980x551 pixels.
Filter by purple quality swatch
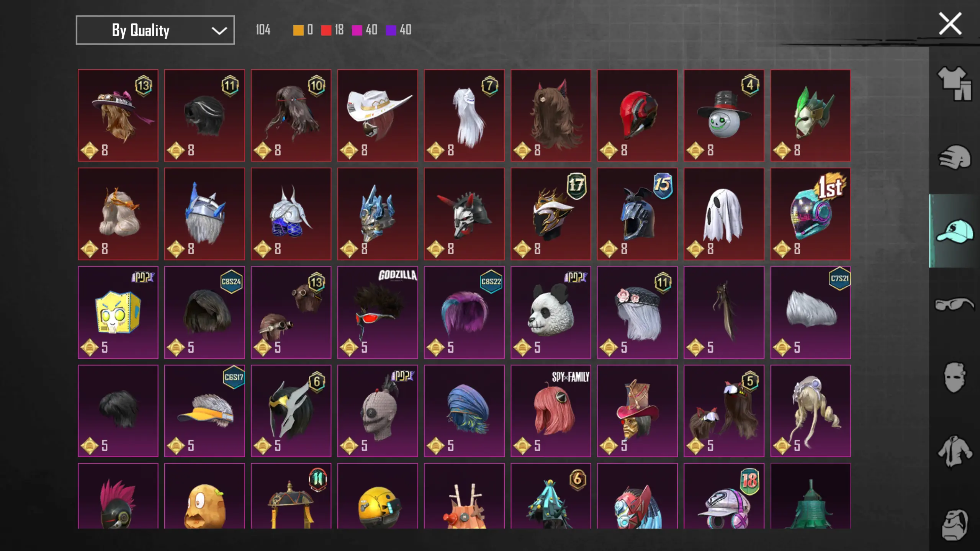click(x=391, y=30)
